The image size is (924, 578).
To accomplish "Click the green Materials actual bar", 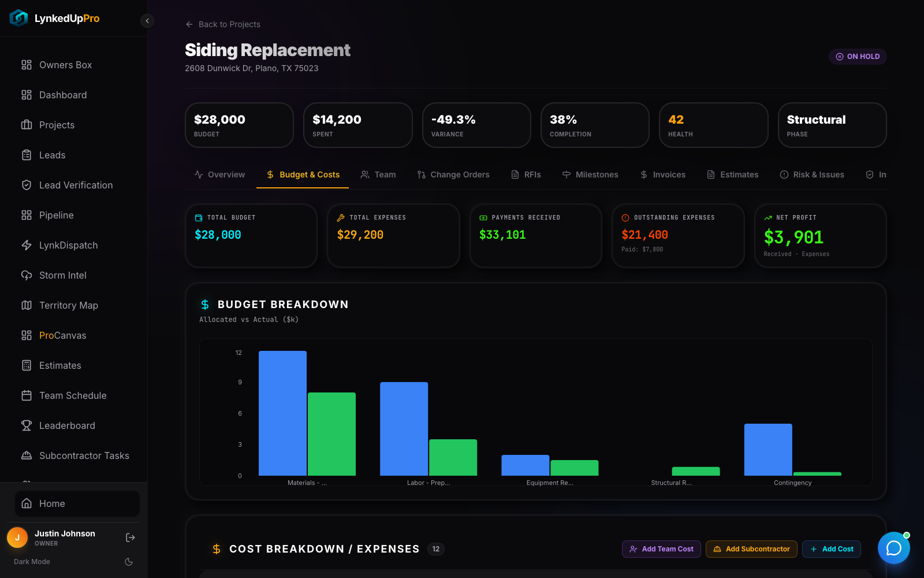I will (x=331, y=434).
